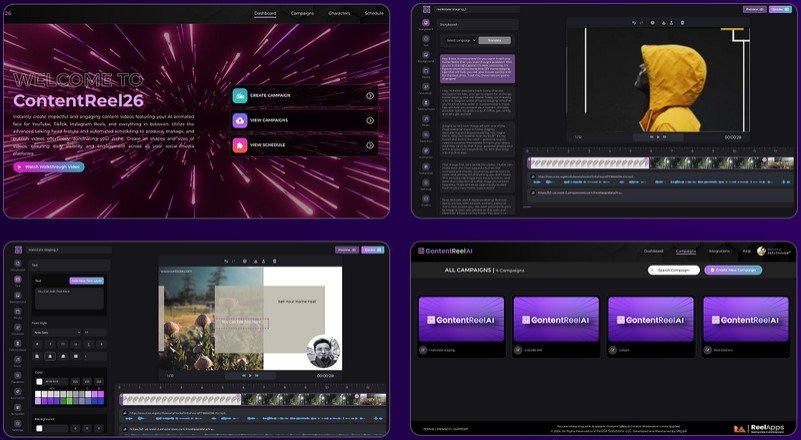Click trash icon above yellow hoodie preview
Screen dimensions: 801x440
[x=682, y=23]
